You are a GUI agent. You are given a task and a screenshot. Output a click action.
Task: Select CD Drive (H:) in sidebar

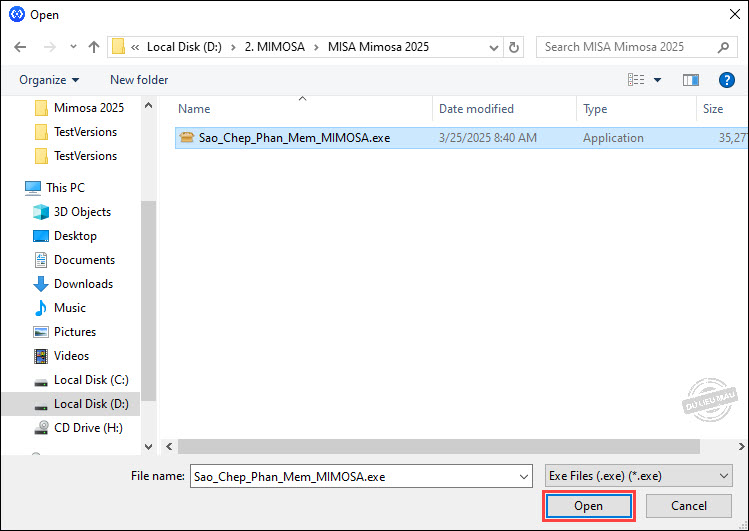click(78, 428)
